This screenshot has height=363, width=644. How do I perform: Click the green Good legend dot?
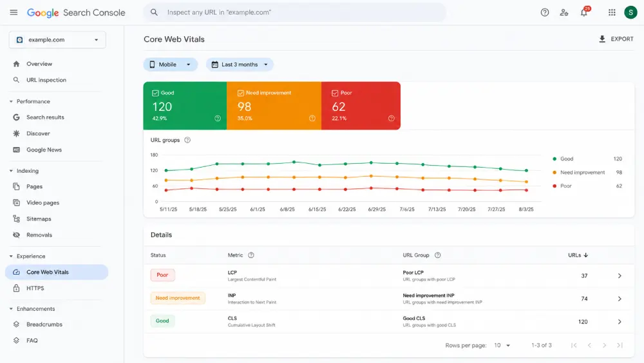click(554, 159)
